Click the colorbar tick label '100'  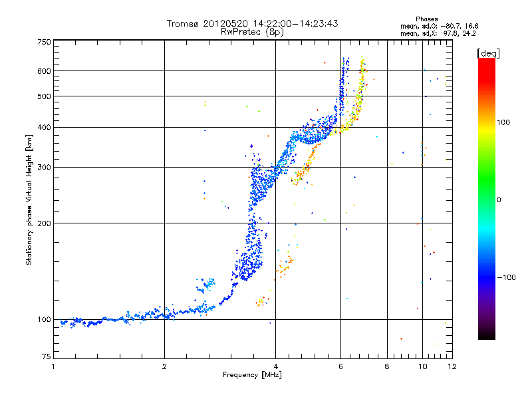coord(503,122)
